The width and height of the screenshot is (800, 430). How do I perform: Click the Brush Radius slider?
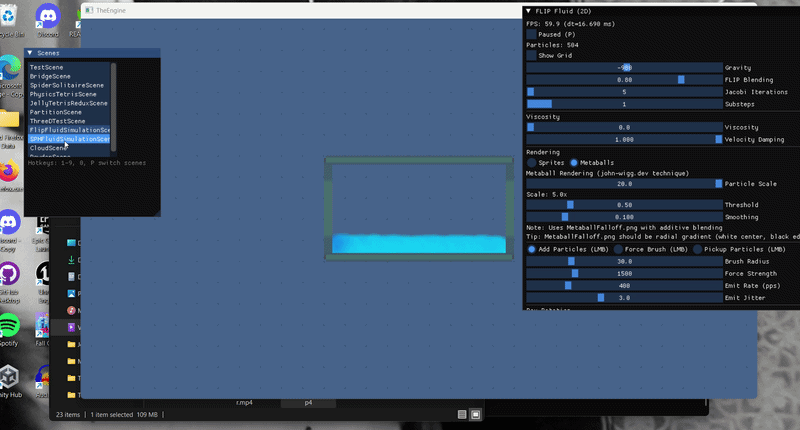pyautogui.click(x=624, y=261)
